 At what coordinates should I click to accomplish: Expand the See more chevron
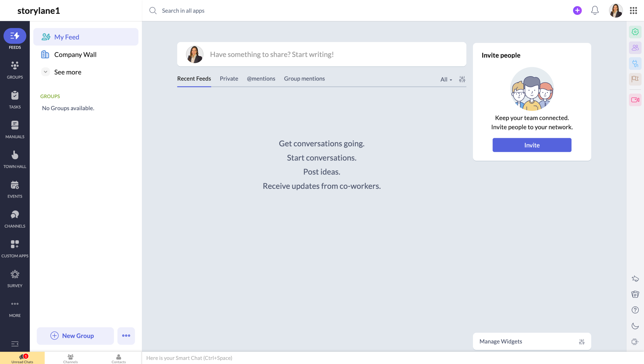tap(46, 72)
